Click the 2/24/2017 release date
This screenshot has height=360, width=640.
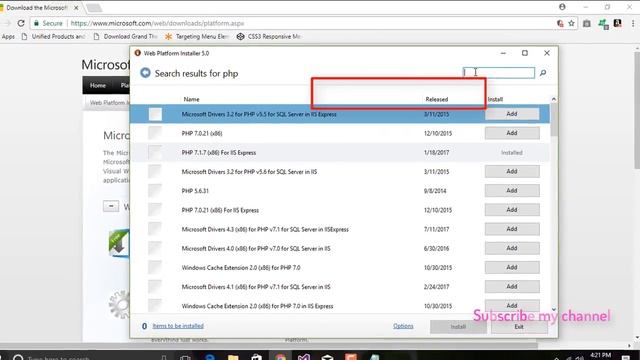click(436, 287)
